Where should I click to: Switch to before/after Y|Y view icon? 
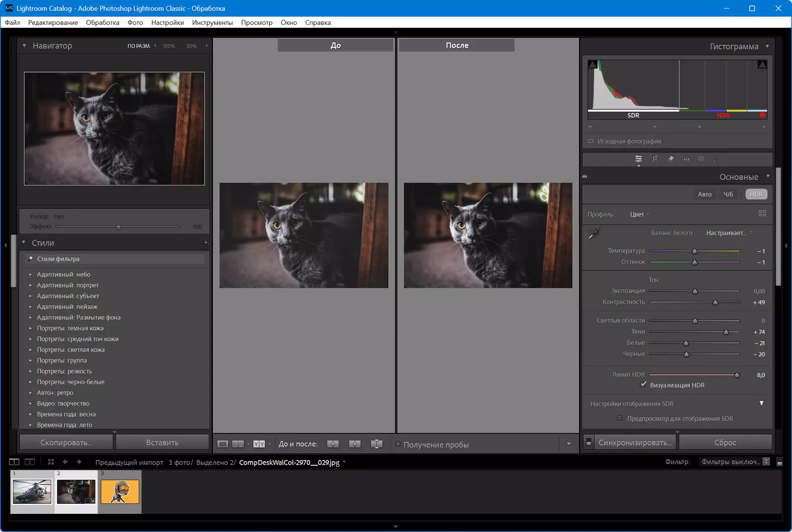point(259,444)
